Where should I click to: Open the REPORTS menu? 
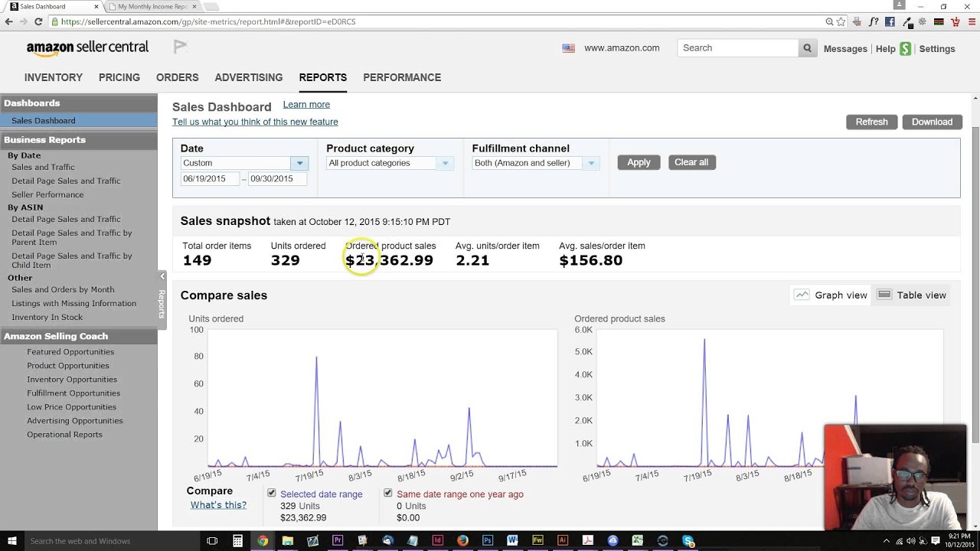coord(323,77)
